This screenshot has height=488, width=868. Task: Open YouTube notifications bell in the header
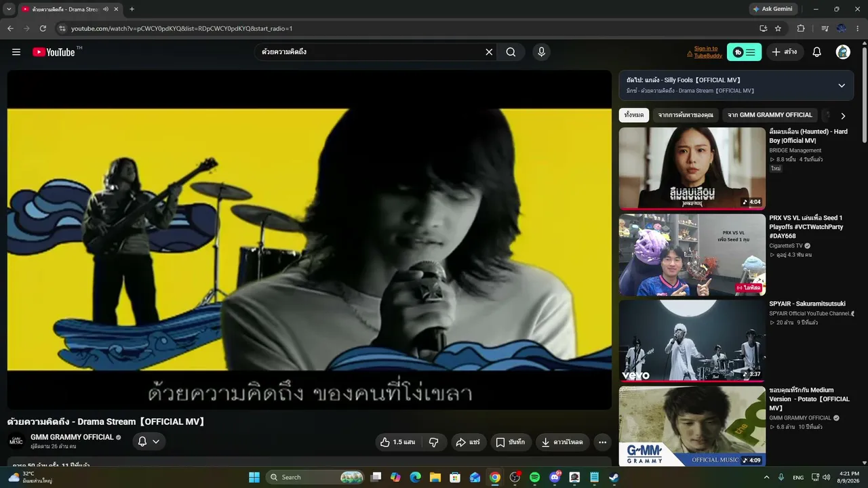click(x=817, y=52)
